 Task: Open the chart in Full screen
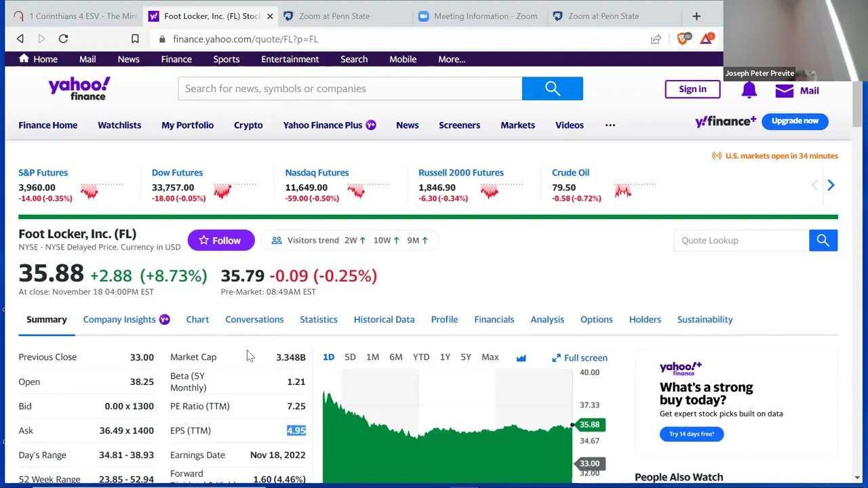(x=580, y=358)
